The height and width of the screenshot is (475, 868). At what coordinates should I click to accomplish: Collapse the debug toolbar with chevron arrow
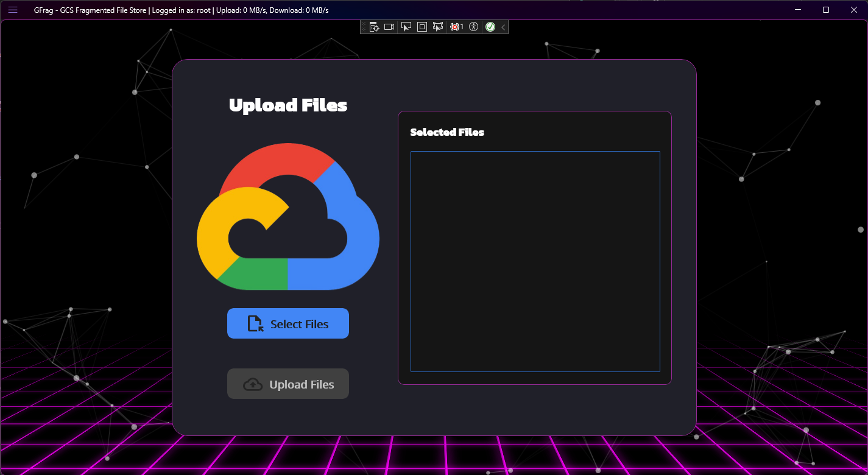[x=503, y=27]
